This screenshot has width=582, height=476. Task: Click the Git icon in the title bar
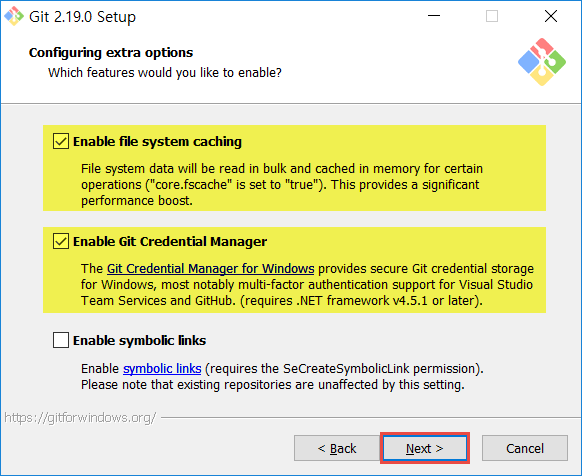(14, 16)
